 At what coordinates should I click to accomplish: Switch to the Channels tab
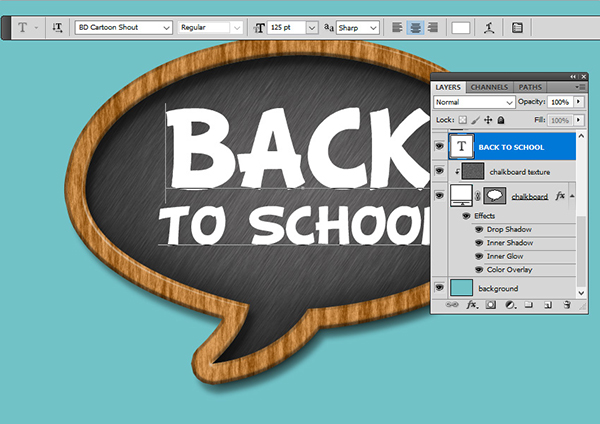(x=489, y=88)
